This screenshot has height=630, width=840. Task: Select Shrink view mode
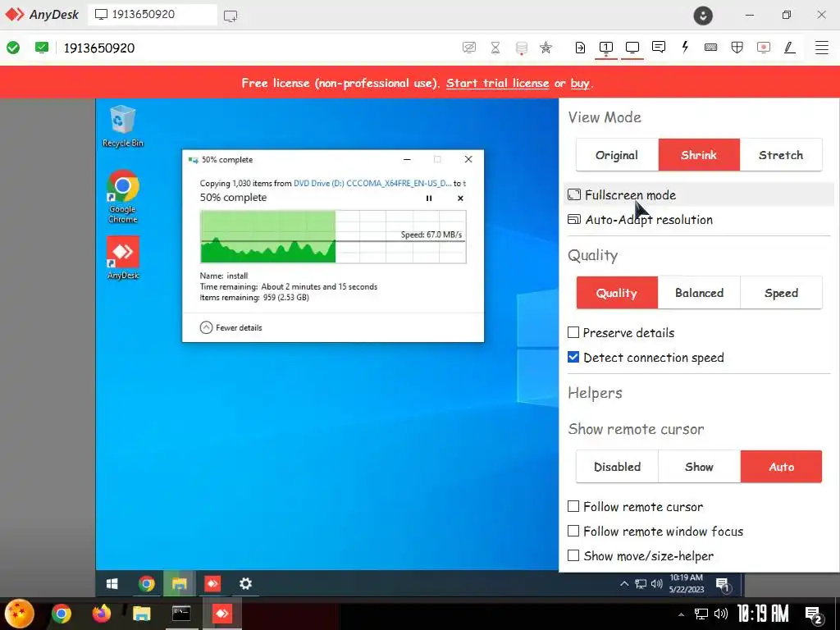(699, 155)
